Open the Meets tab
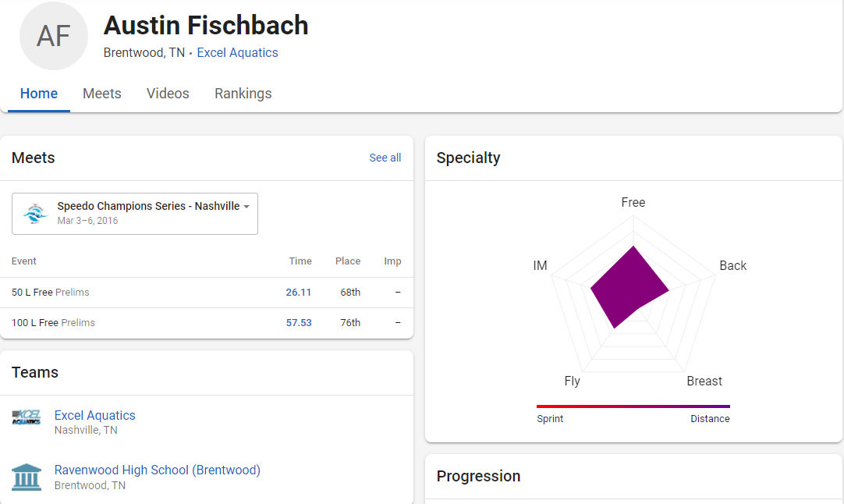 (x=102, y=94)
